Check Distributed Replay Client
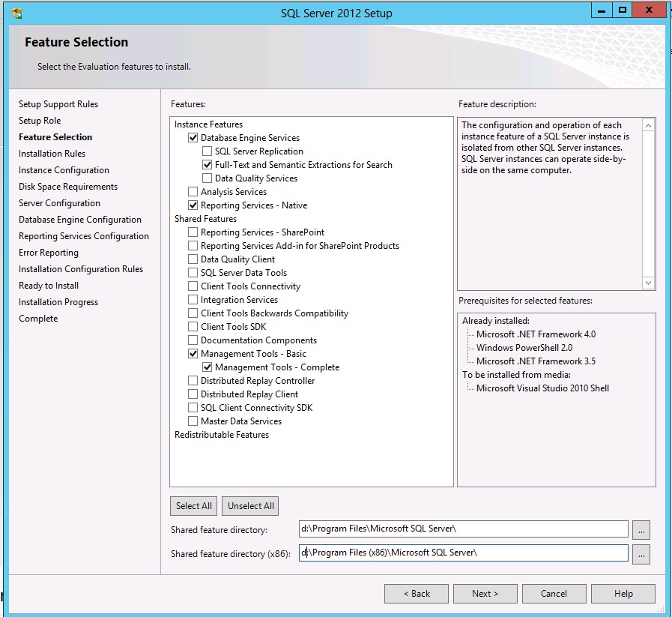 coord(193,394)
